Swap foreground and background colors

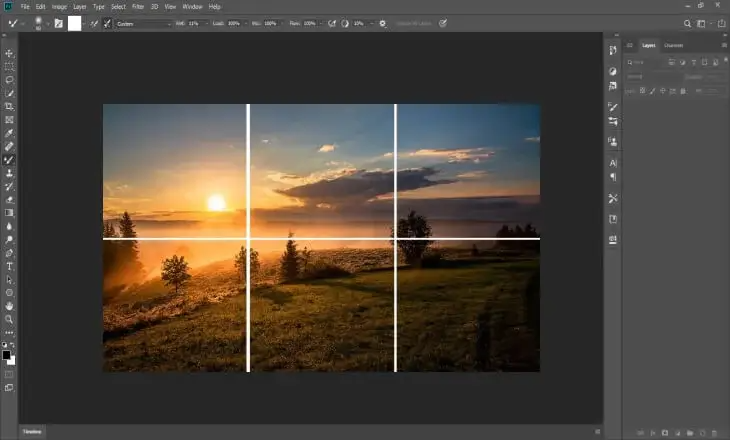point(13,345)
